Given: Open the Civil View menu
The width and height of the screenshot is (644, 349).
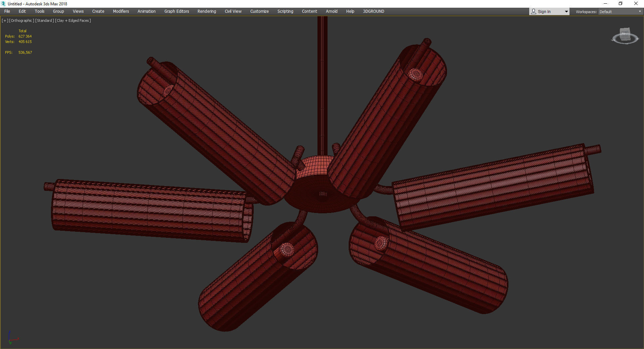Looking at the screenshot, I should pyautogui.click(x=233, y=11).
